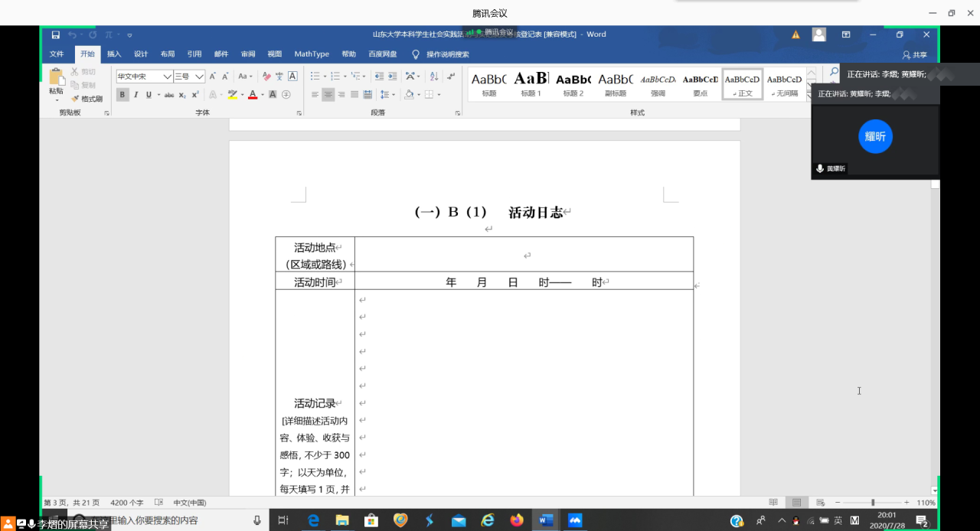This screenshot has height=531, width=980.
Task: Toggle Italic formatting
Action: [x=136, y=95]
